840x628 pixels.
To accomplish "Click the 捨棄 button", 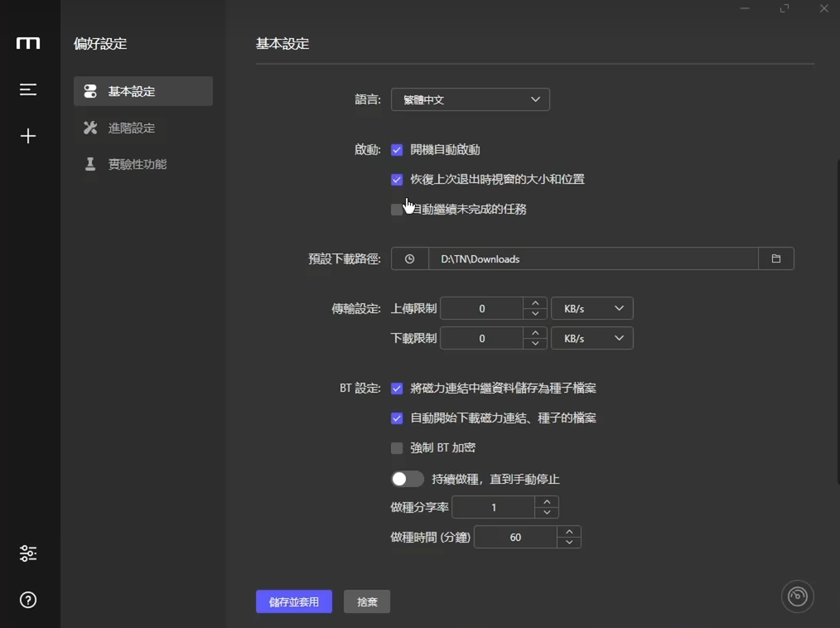I will [367, 601].
